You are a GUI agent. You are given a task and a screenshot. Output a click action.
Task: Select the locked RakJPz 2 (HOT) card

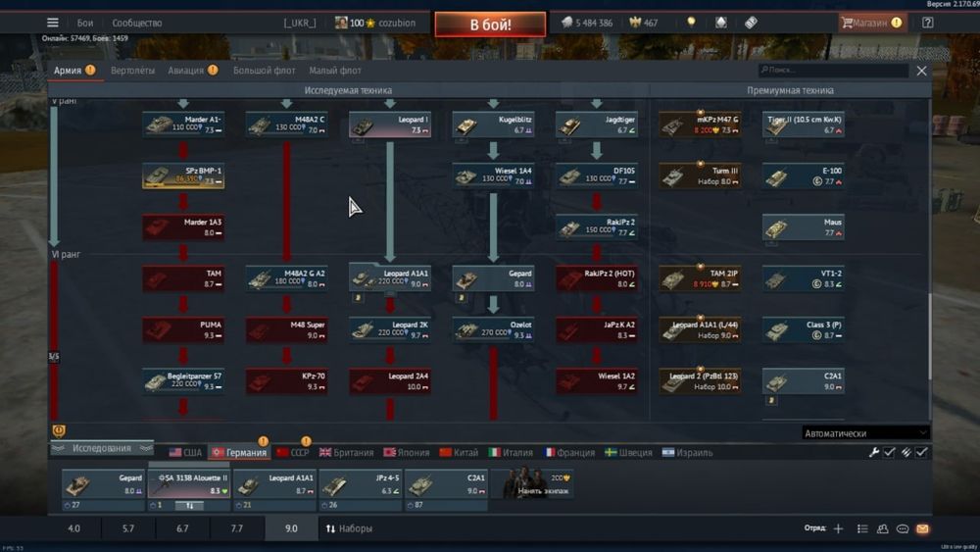596,278
